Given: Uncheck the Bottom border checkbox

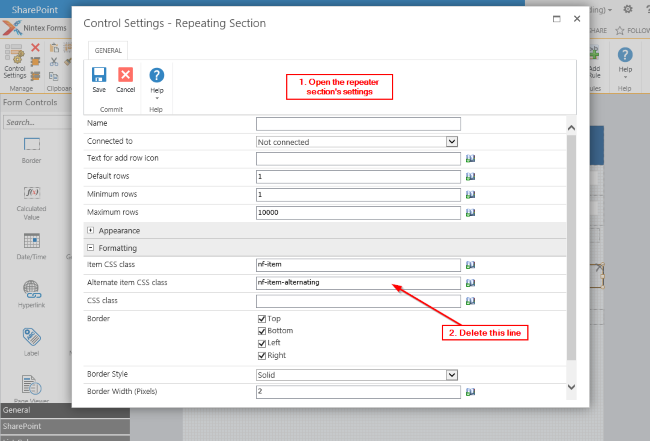Looking at the screenshot, I should point(262,331).
